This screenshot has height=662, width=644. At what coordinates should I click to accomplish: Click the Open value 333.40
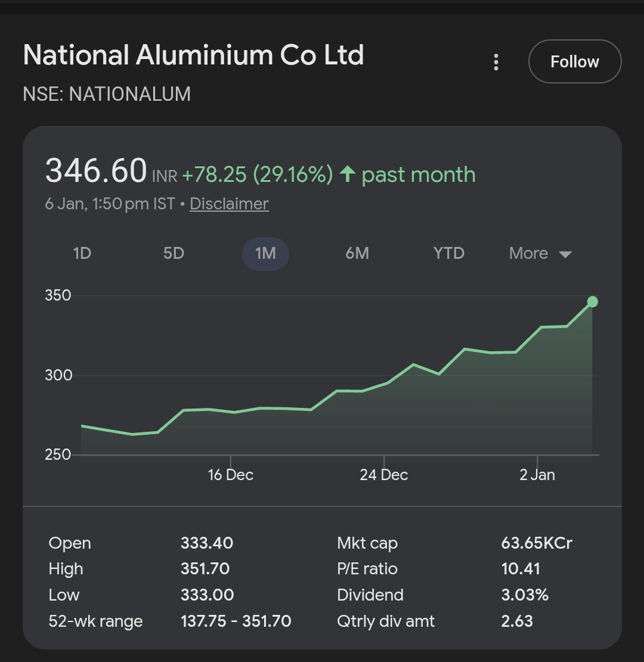point(207,543)
